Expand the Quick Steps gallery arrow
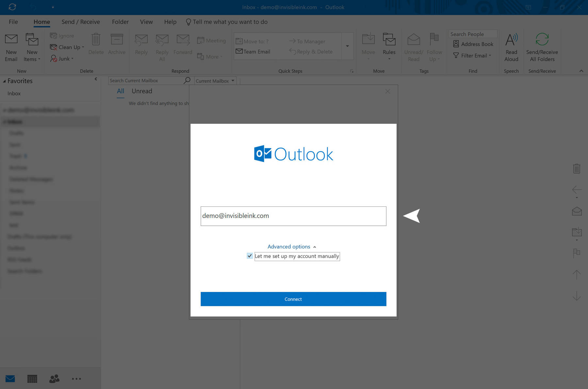588x389 pixels. pos(348,46)
